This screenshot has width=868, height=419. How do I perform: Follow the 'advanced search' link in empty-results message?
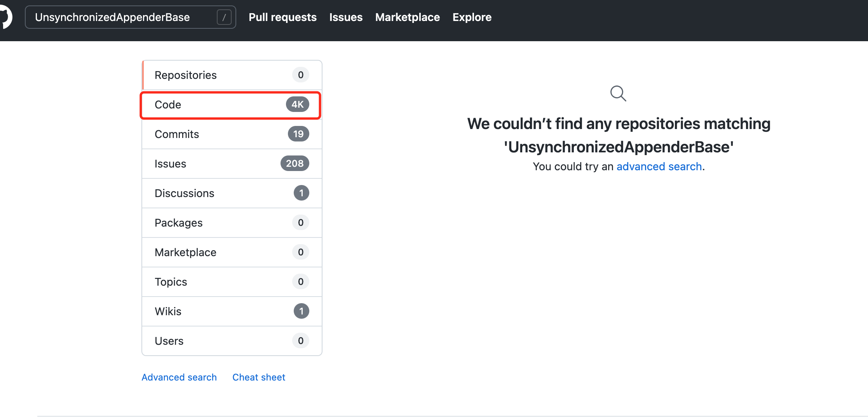pyautogui.click(x=659, y=166)
